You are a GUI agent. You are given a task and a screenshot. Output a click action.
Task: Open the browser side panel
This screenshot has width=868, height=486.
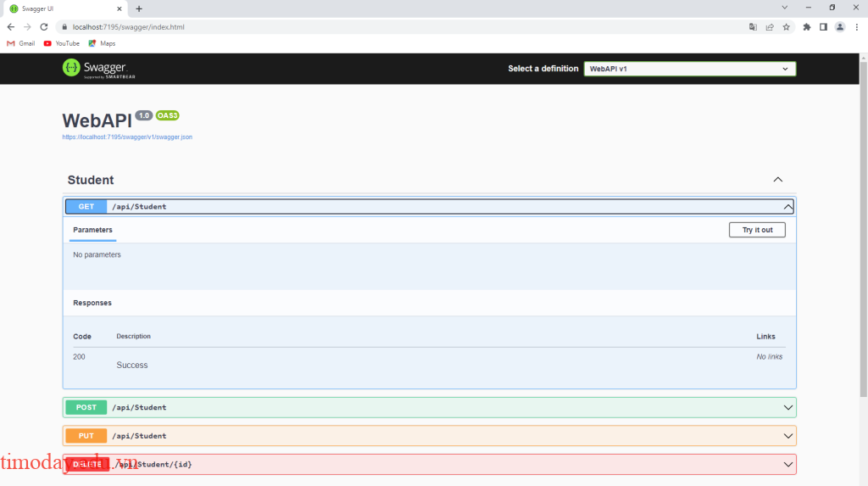tap(823, 27)
